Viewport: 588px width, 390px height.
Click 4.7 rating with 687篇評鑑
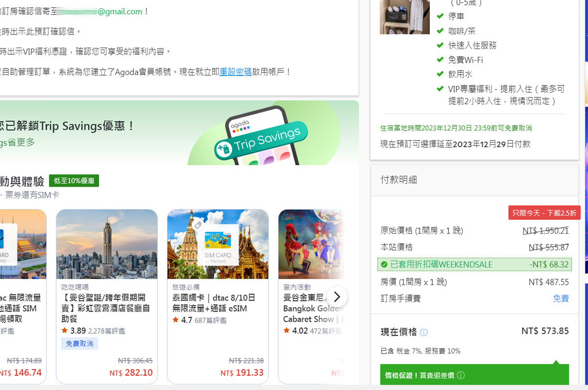point(187,320)
